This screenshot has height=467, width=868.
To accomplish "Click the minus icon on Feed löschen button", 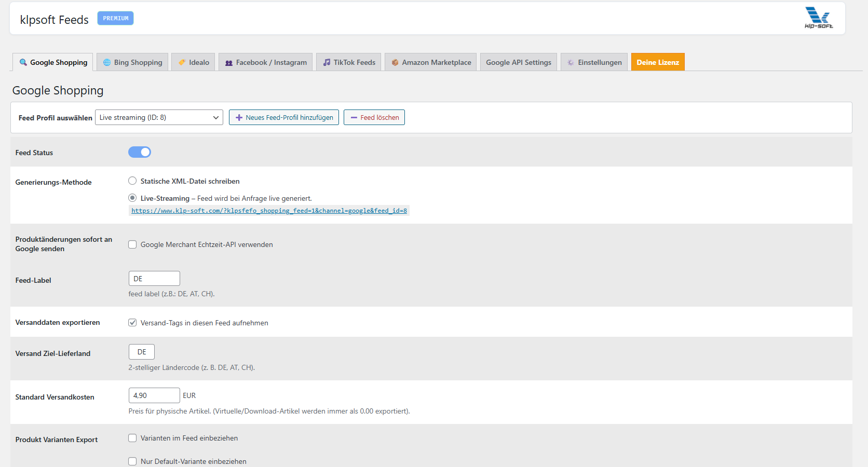I will (x=354, y=118).
